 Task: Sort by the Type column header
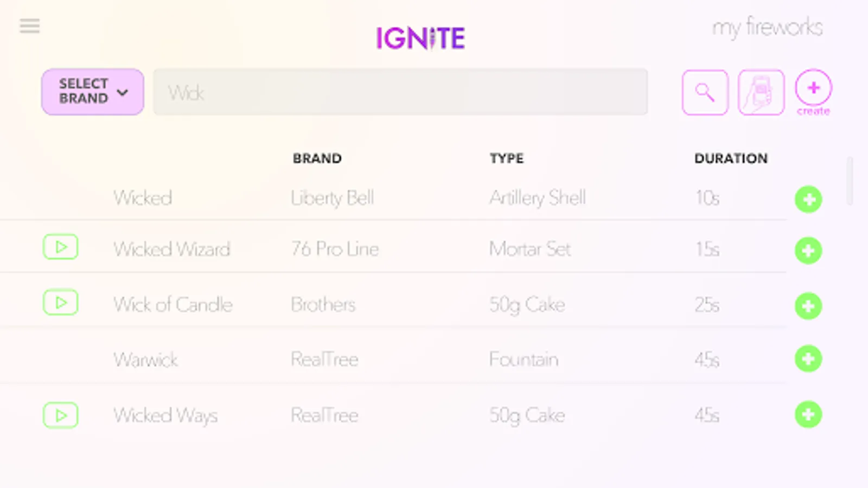point(507,158)
